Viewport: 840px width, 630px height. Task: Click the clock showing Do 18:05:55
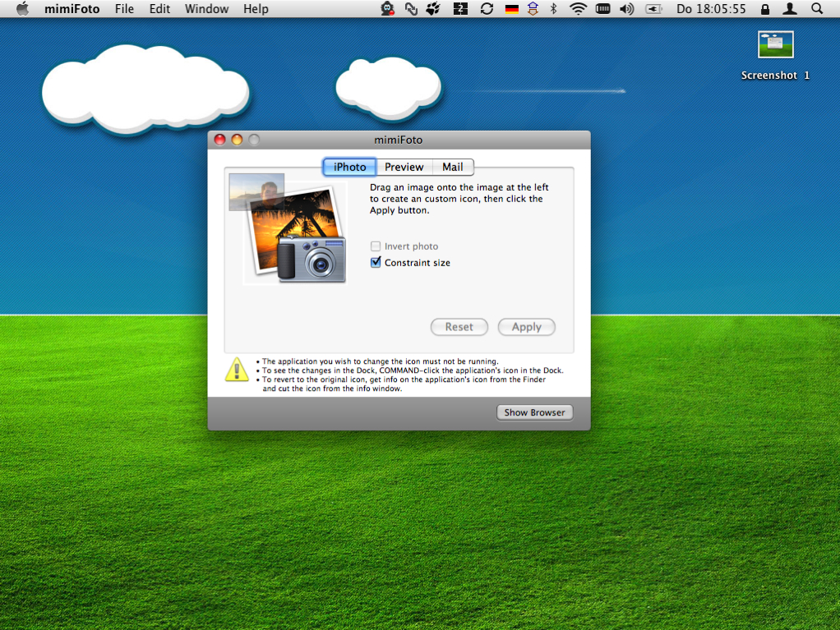tap(711, 8)
